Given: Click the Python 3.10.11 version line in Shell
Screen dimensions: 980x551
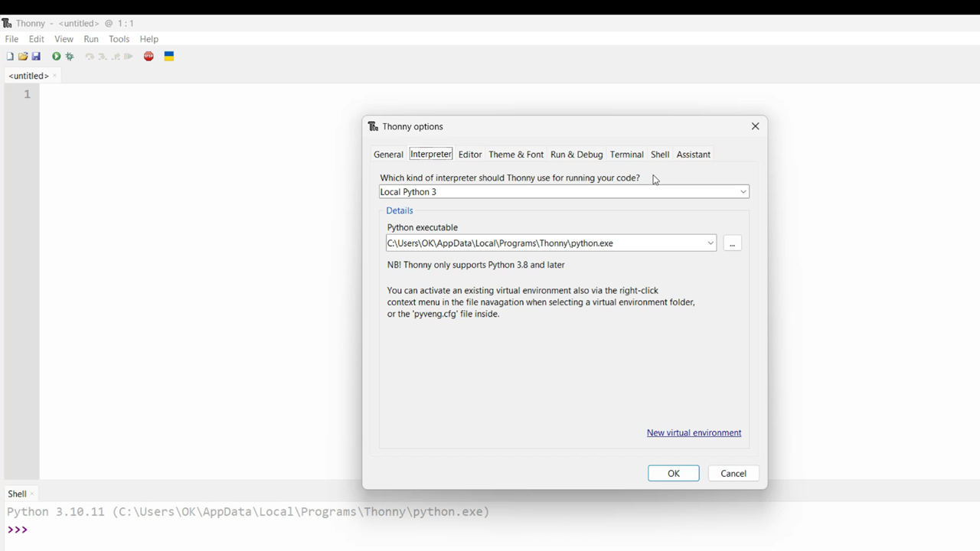Looking at the screenshot, I should 247,512.
